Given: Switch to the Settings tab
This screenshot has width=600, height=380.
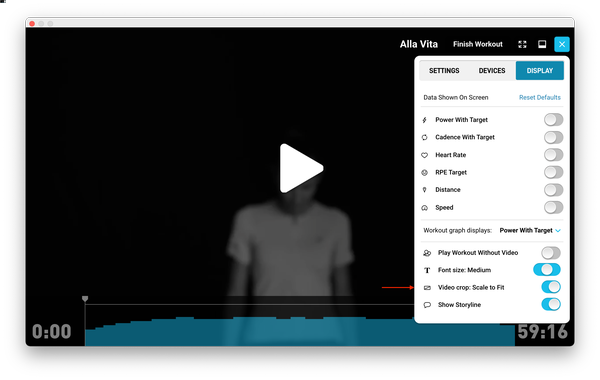Looking at the screenshot, I should coord(444,71).
